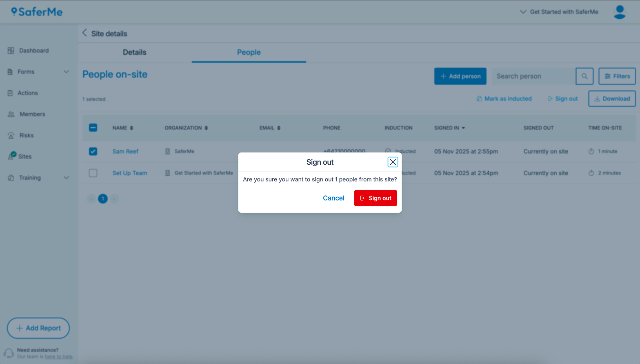Check the Set Up Team row checkbox
The width and height of the screenshot is (640, 364).
pos(93,173)
